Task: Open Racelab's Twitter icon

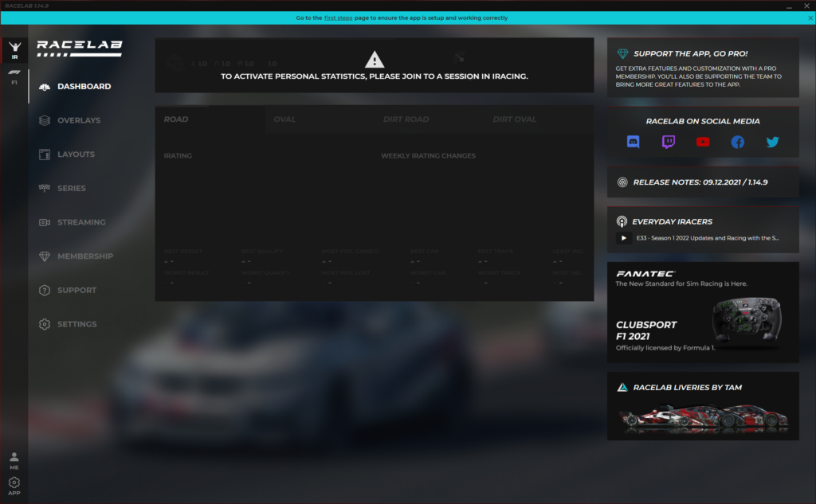Action: click(x=772, y=142)
